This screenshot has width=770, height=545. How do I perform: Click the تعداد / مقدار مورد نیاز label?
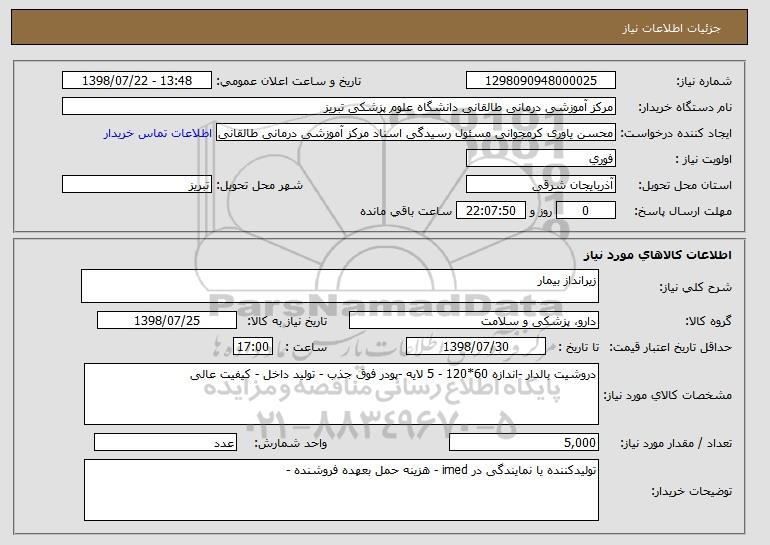pos(676,444)
